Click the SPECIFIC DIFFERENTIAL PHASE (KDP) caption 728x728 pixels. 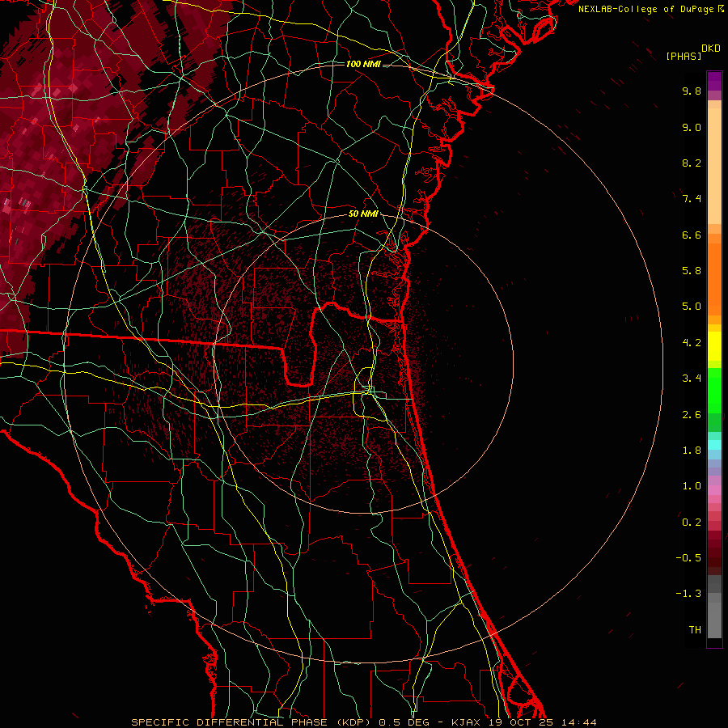tap(252, 722)
